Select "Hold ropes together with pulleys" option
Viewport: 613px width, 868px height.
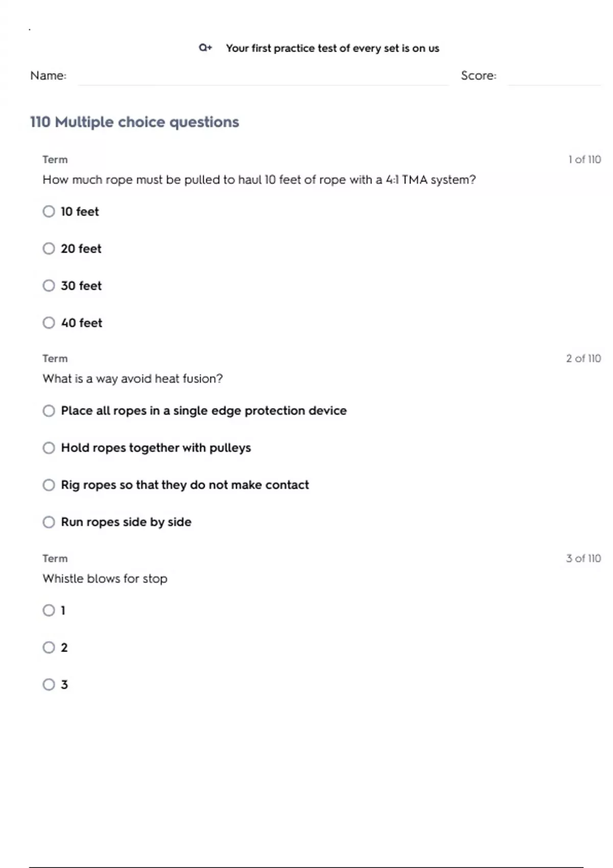[49, 448]
